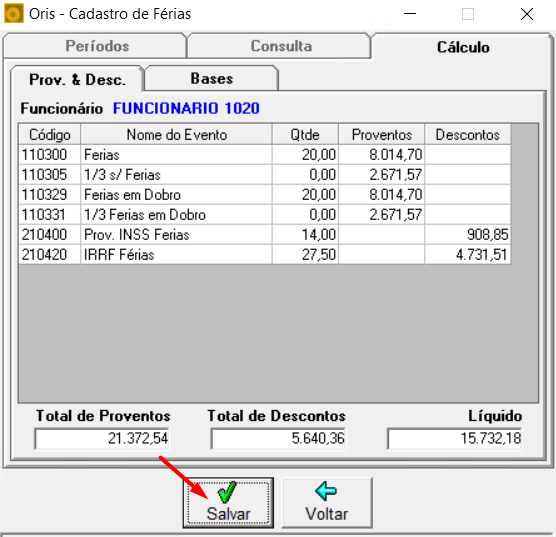Select code cell 110329
The width and height of the screenshot is (556, 537).
click(x=50, y=194)
